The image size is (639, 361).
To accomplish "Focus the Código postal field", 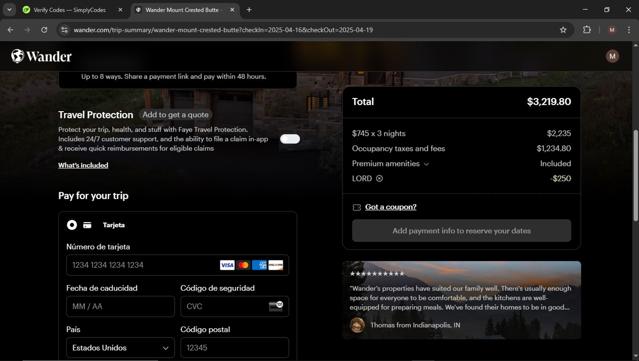I will click(234, 348).
